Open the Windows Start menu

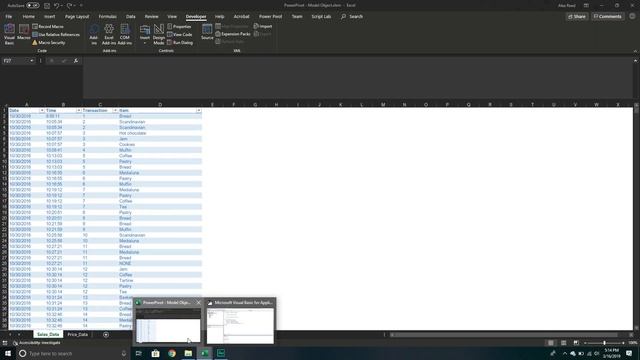pos(8,353)
